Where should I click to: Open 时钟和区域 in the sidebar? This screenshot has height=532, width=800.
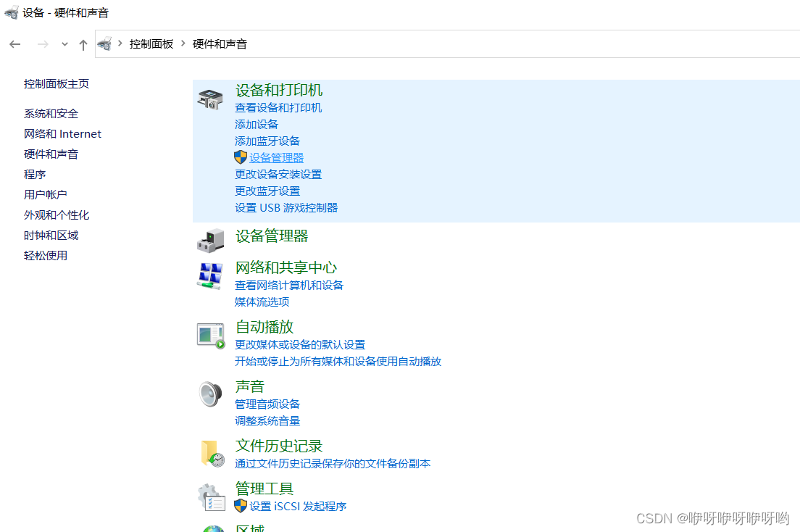51,236
